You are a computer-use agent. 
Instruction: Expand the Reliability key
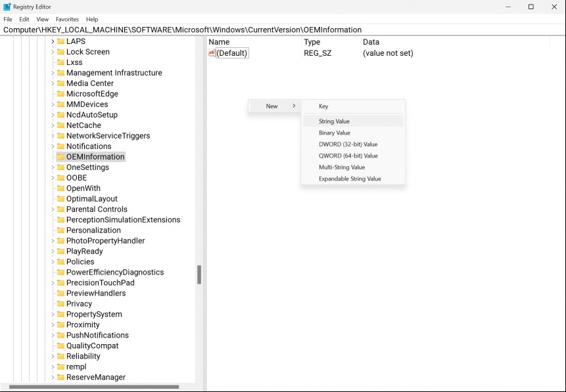[x=53, y=356]
